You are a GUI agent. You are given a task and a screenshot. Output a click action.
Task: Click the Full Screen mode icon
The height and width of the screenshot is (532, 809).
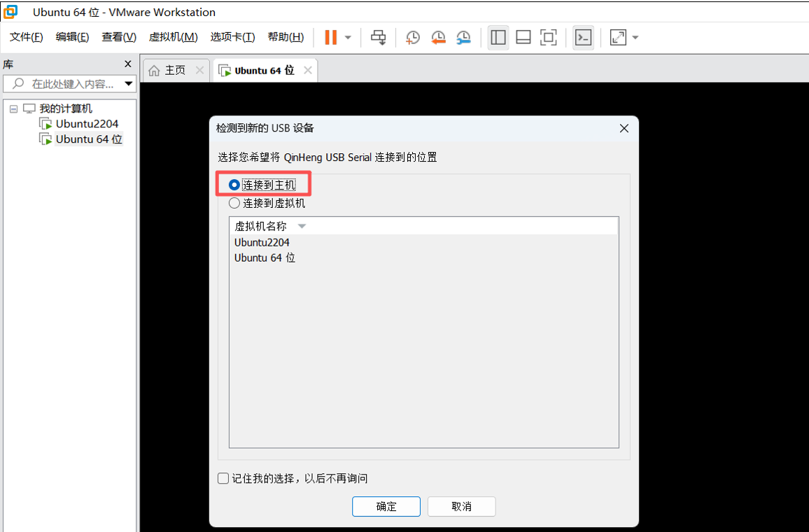[x=549, y=37]
